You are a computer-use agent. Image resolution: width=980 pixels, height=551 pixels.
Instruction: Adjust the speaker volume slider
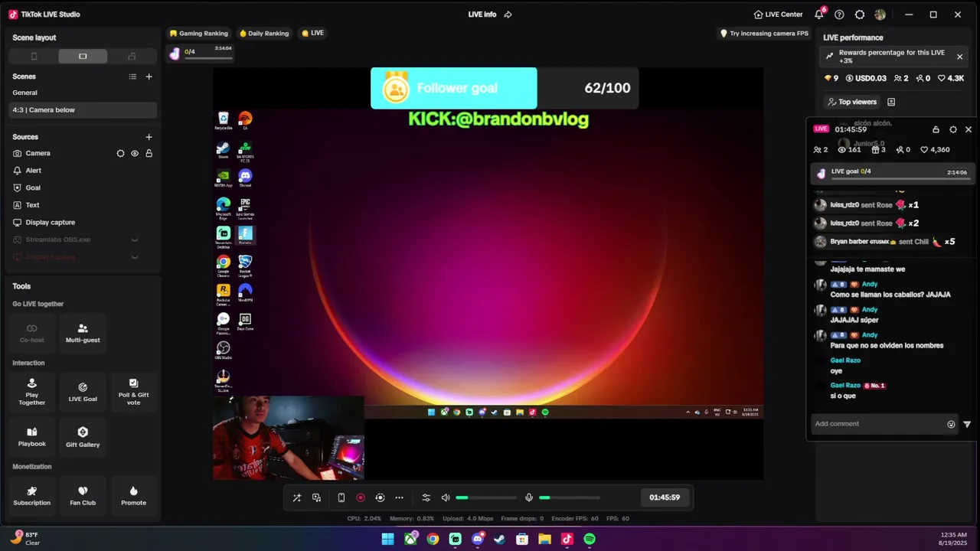[486, 497]
